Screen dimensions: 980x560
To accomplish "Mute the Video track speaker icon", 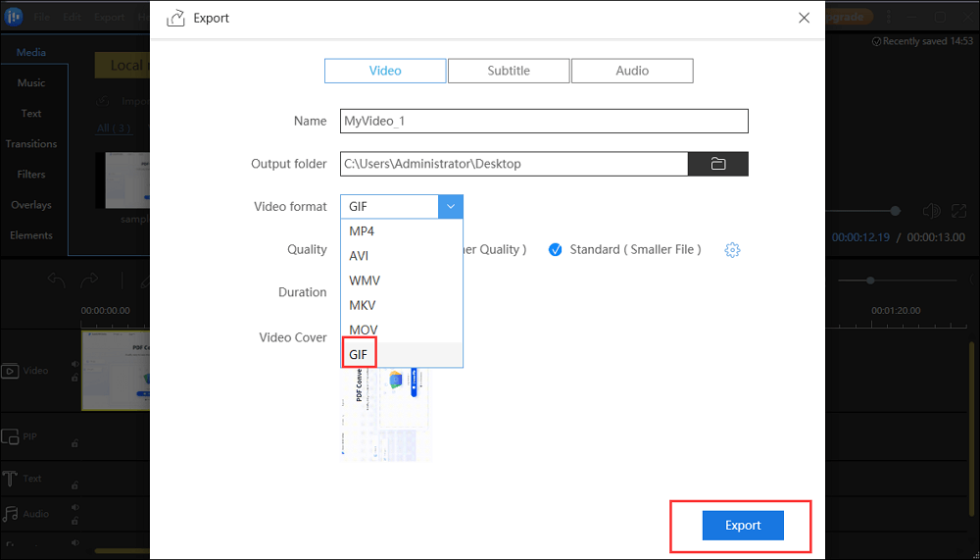I will (x=74, y=363).
